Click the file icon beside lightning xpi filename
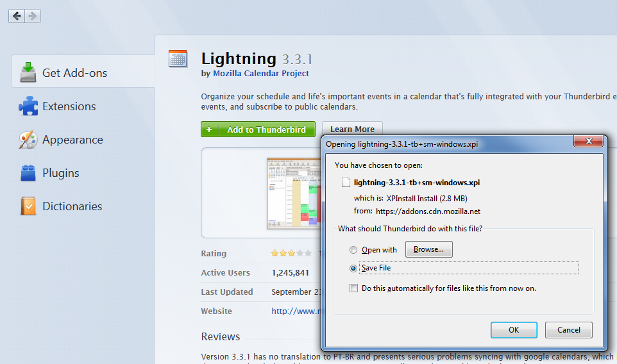Screen dimensions: 617x364 tap(346, 183)
